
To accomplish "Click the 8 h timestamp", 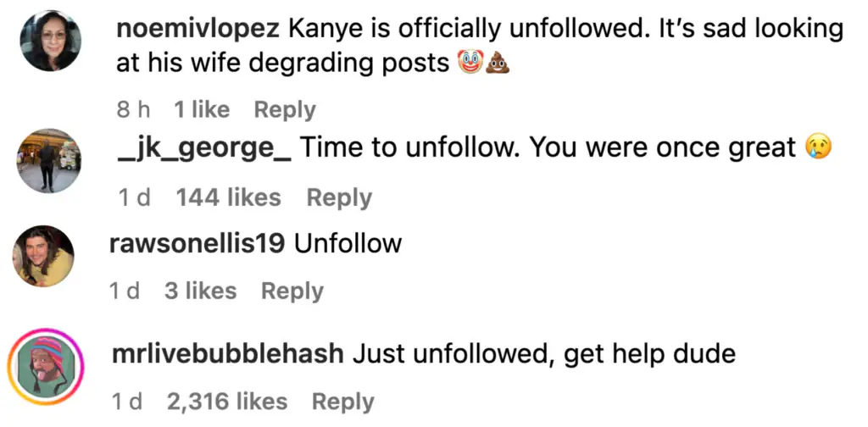I will (x=133, y=109).
